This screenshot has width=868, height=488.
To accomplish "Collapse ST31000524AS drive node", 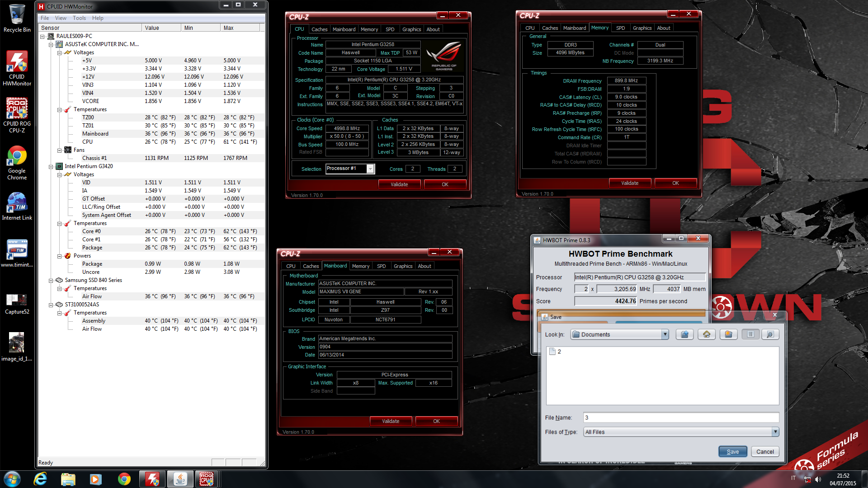I will pyautogui.click(x=51, y=305).
